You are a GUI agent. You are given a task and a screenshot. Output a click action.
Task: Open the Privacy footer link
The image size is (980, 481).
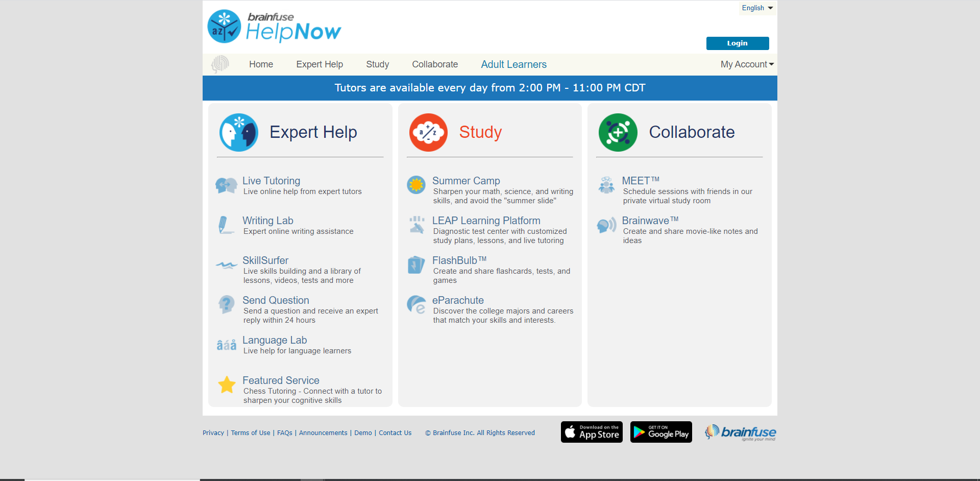(x=213, y=433)
